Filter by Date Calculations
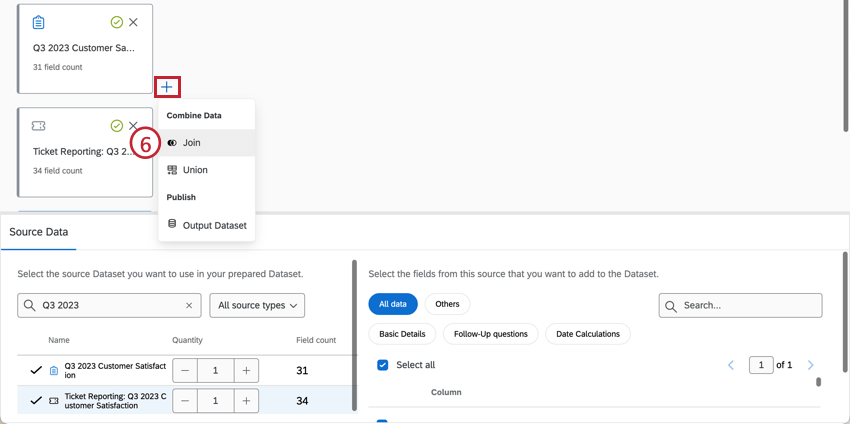The width and height of the screenshot is (850, 424). (588, 334)
